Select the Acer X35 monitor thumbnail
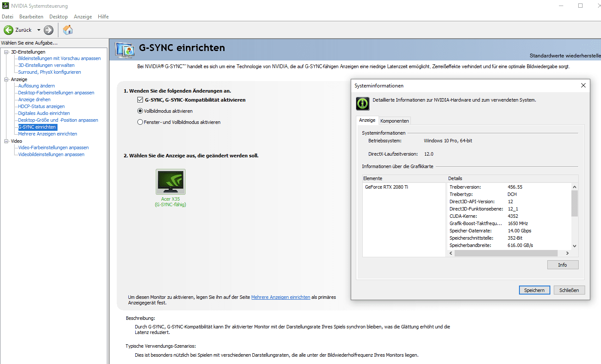Image resolution: width=601 pixels, height=364 pixels. [170, 182]
